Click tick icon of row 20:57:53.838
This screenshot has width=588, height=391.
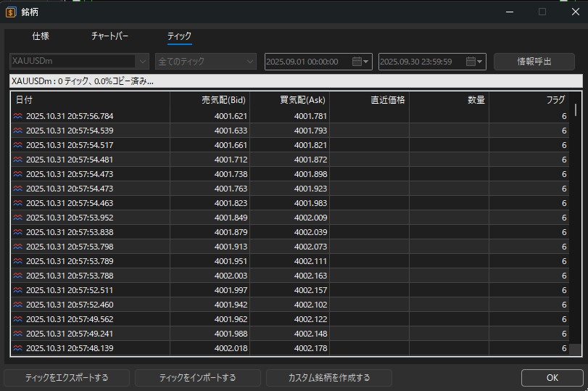[x=17, y=232]
